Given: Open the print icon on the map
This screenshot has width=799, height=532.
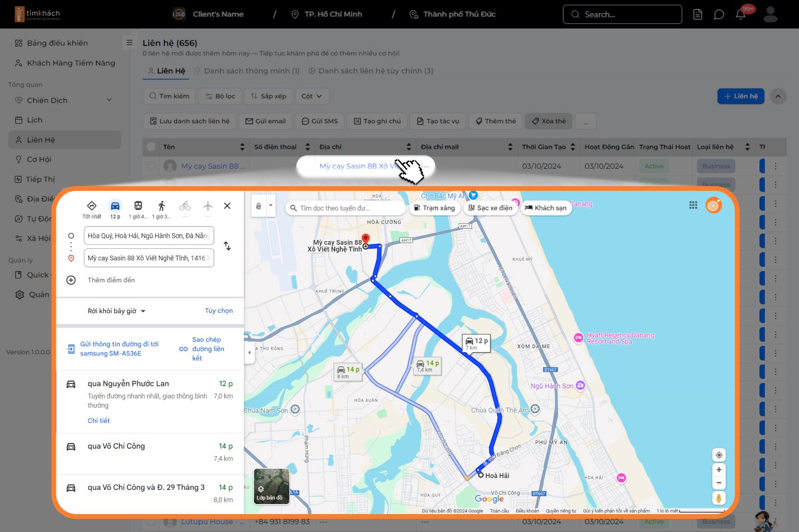Looking at the screenshot, I should point(258,206).
